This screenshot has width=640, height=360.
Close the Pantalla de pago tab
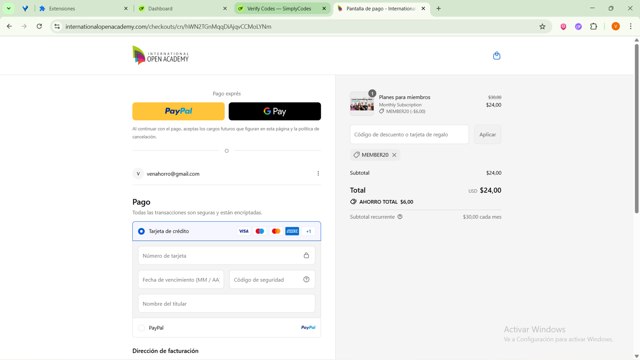(423, 8)
